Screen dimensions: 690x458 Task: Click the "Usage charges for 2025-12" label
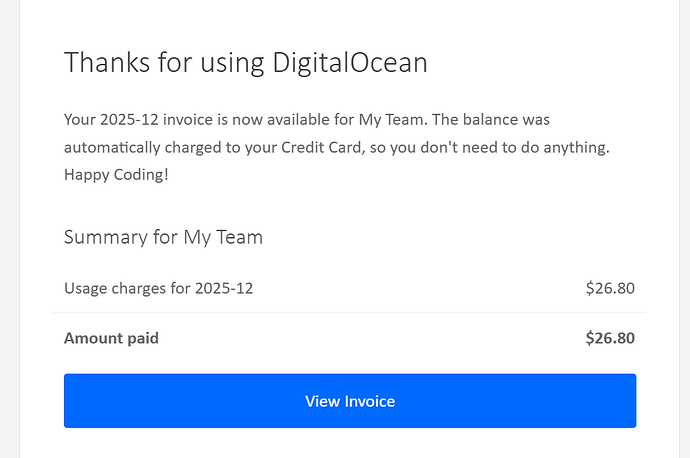pyautogui.click(x=158, y=288)
